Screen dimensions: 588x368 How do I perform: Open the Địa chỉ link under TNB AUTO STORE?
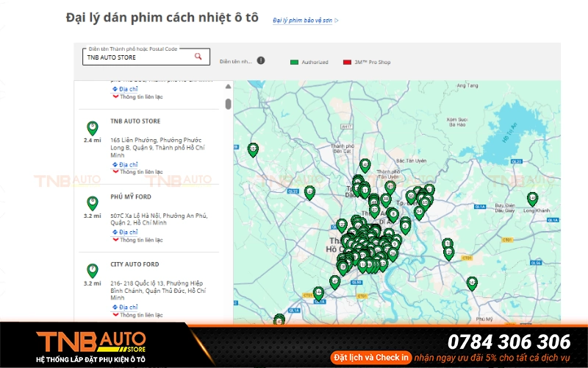[x=128, y=165]
